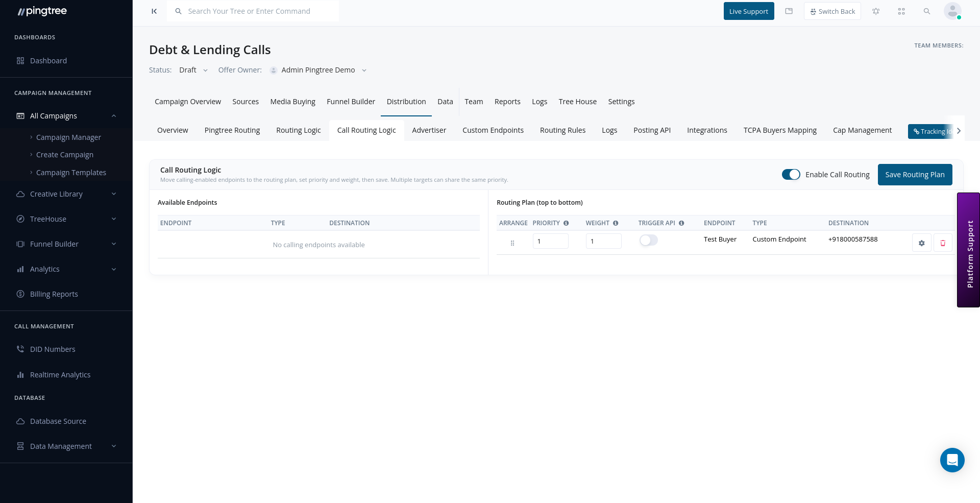The image size is (980, 503).
Task: Open the Status Draft dropdown
Action: click(x=193, y=70)
